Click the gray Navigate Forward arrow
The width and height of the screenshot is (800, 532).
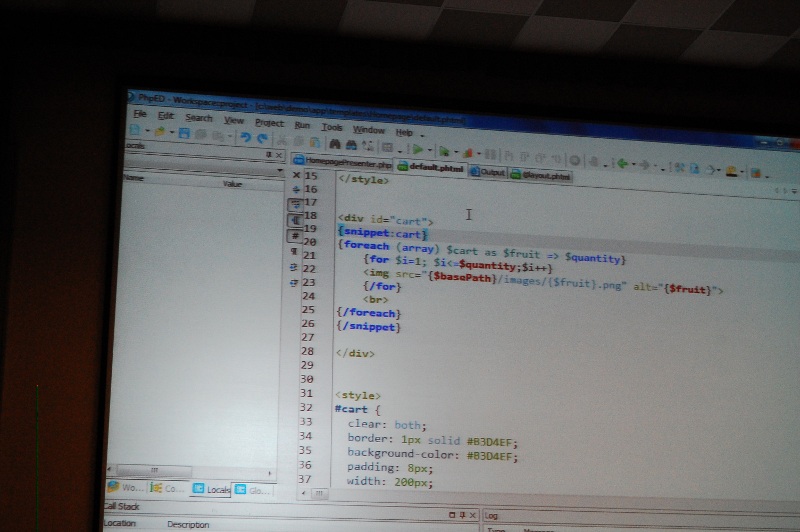tap(645, 165)
